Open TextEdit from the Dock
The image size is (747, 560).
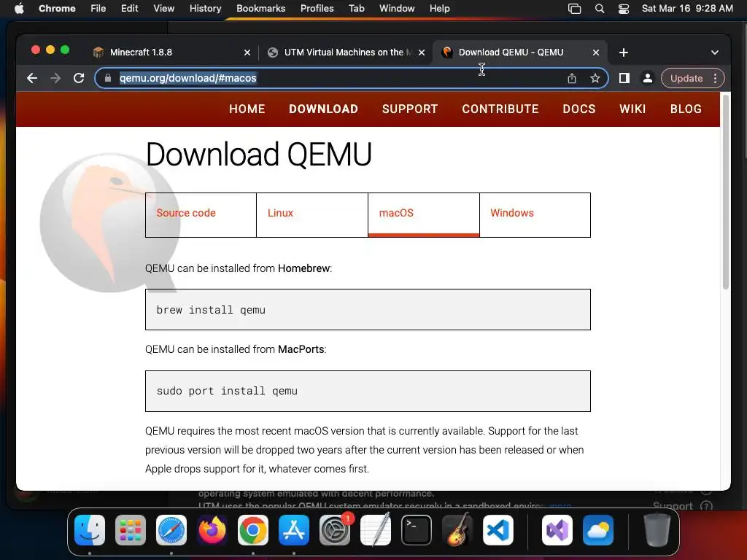pos(376,530)
